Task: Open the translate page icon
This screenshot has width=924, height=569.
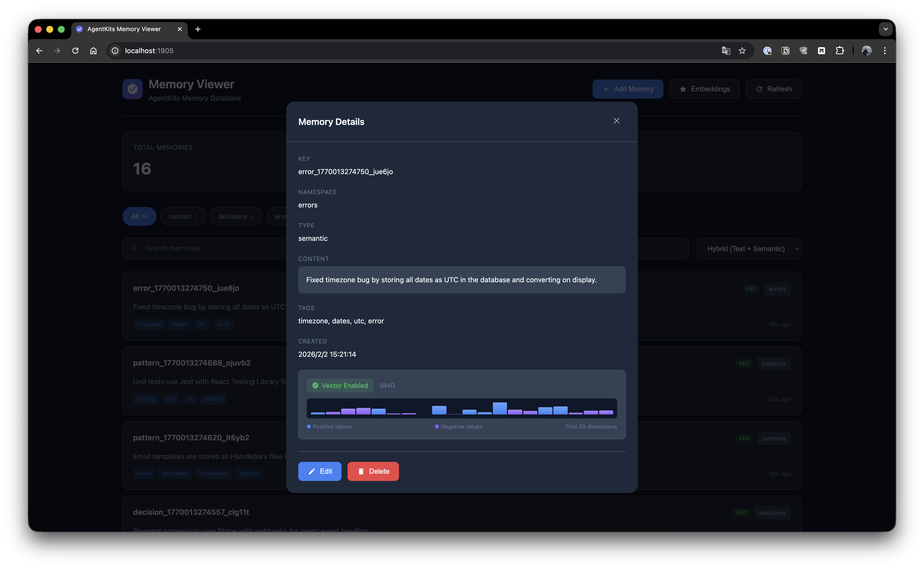Action: [x=726, y=51]
